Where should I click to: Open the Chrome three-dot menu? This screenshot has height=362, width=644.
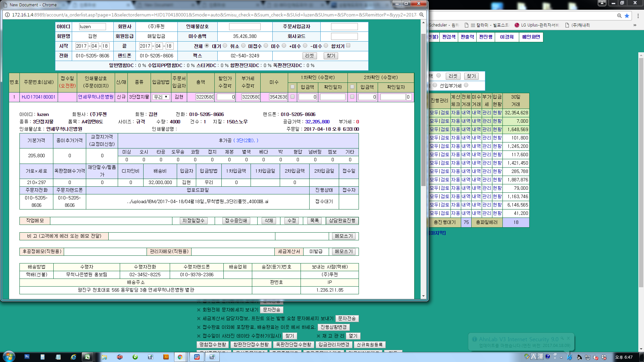(638, 16)
